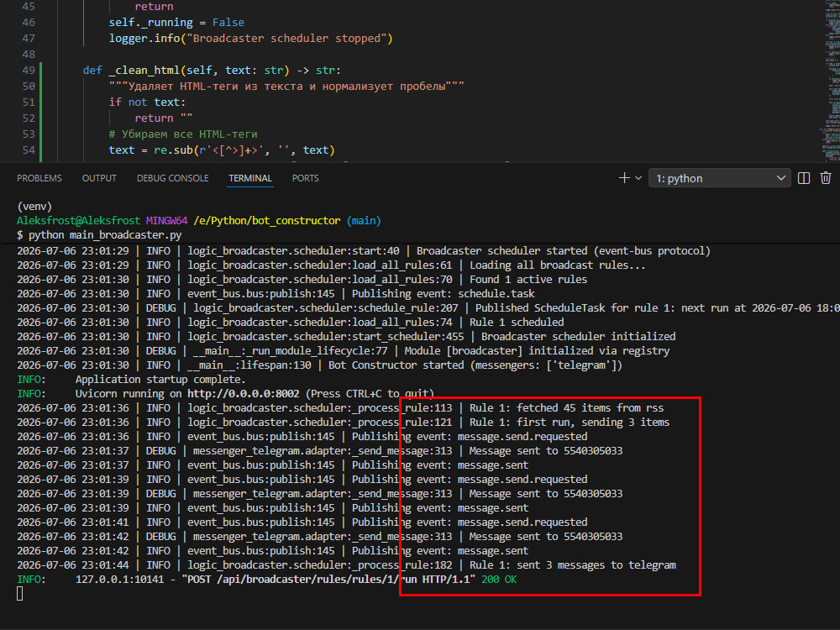This screenshot has height=630, width=840.
Task: Click the '200 OK' POST request log line
Action: tap(267, 580)
